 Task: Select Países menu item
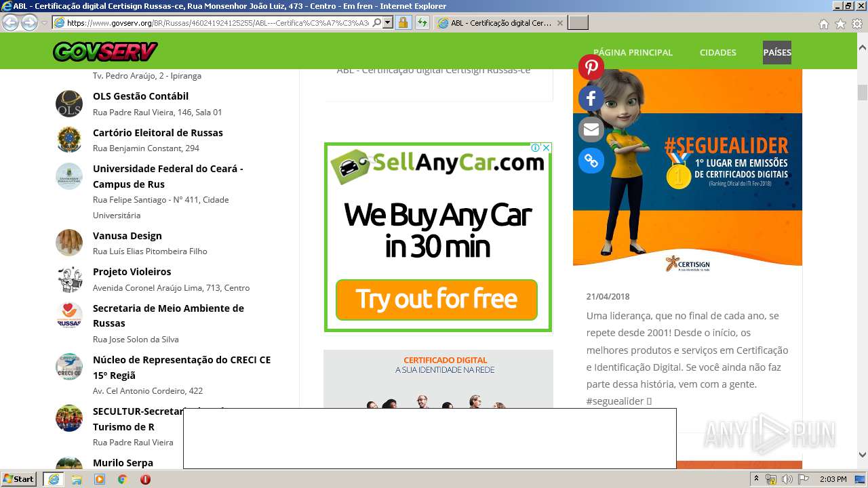point(777,52)
